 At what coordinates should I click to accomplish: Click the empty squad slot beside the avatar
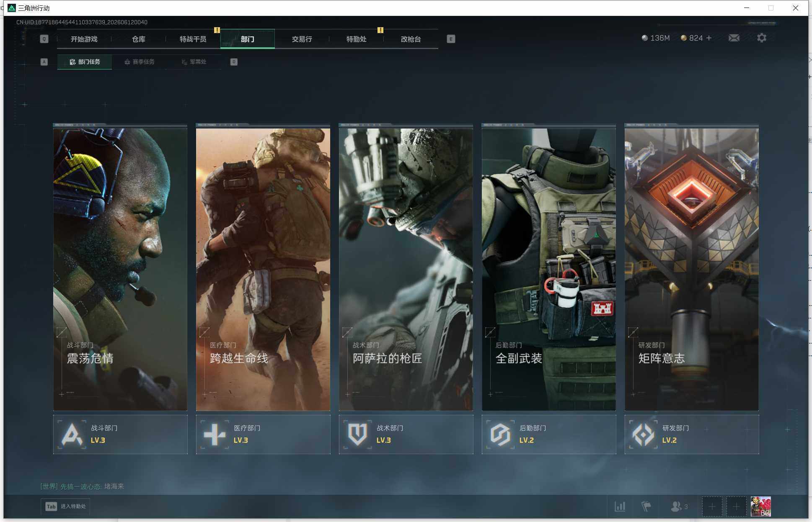click(736, 507)
